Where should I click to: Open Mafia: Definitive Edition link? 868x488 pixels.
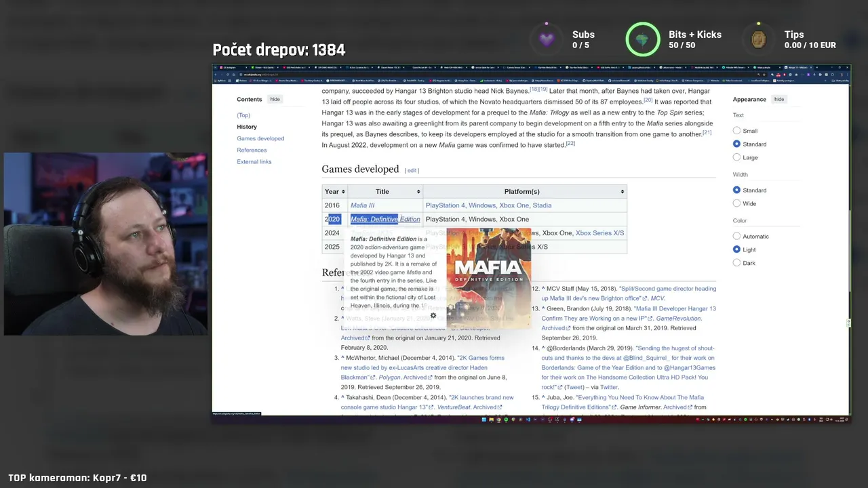pos(385,219)
